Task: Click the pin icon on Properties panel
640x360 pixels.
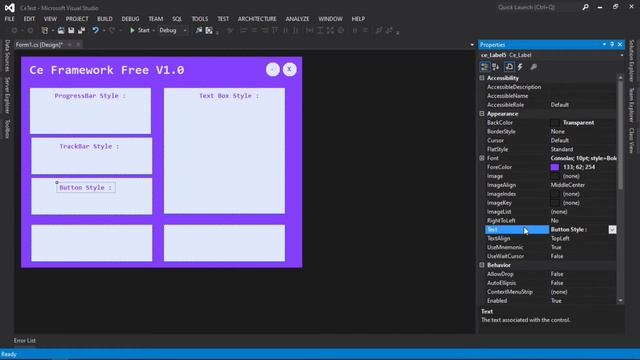Action: [x=612, y=44]
